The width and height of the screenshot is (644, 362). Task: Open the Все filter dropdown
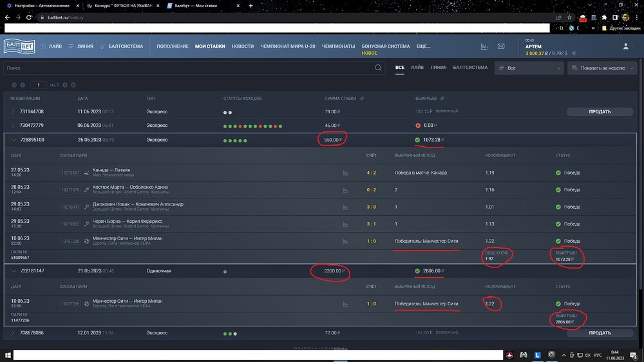pyautogui.click(x=529, y=68)
